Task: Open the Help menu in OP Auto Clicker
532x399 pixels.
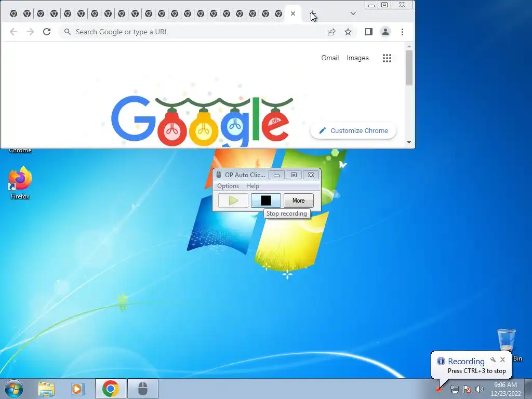Action: 253,186
